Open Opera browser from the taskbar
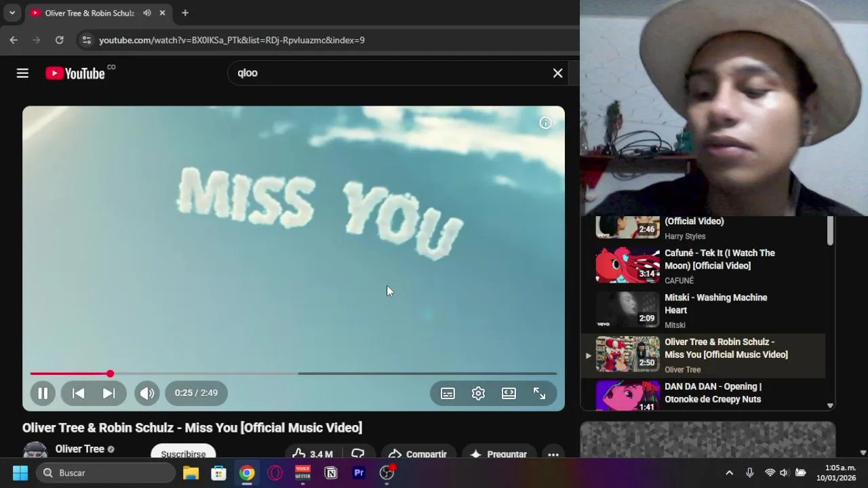The image size is (868, 488). coord(275,472)
